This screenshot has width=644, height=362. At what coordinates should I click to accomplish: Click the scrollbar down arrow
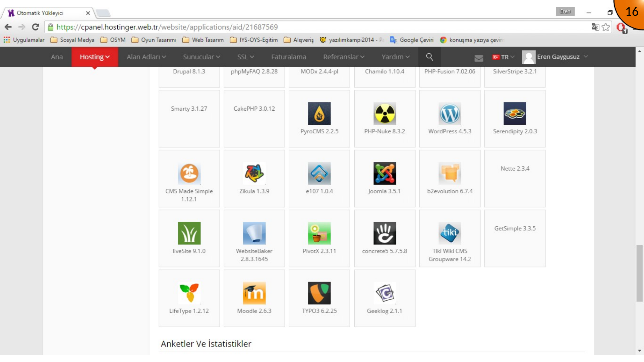pos(639,351)
